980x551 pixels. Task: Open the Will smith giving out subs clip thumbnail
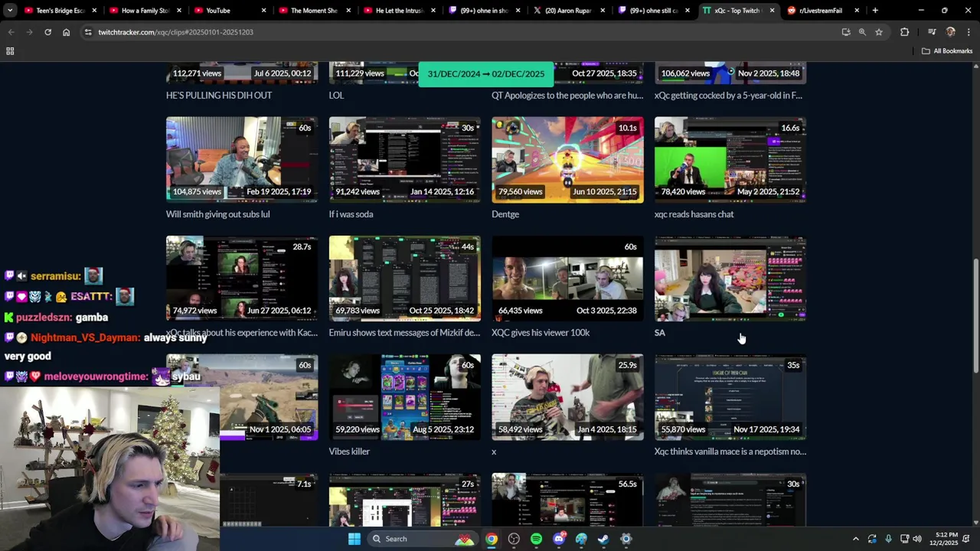point(242,160)
